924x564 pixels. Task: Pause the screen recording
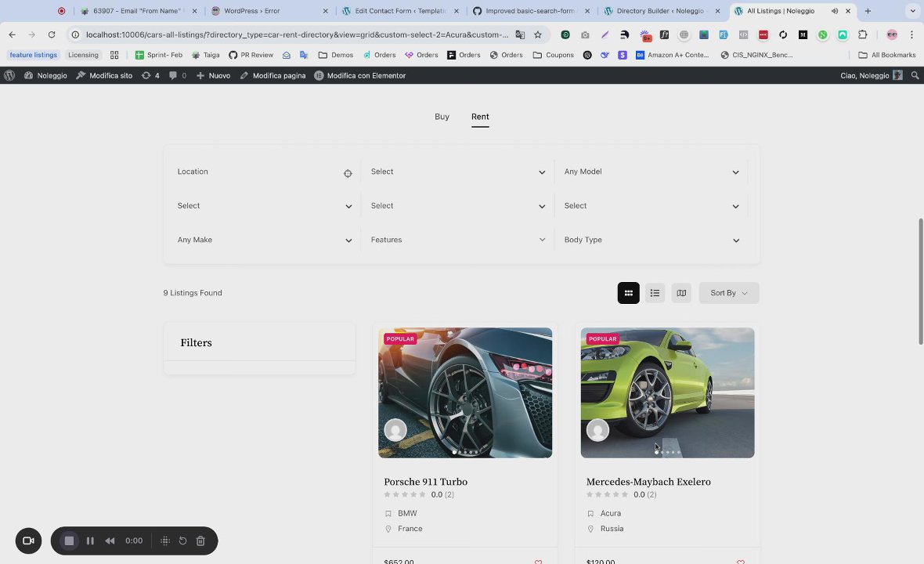coord(90,540)
